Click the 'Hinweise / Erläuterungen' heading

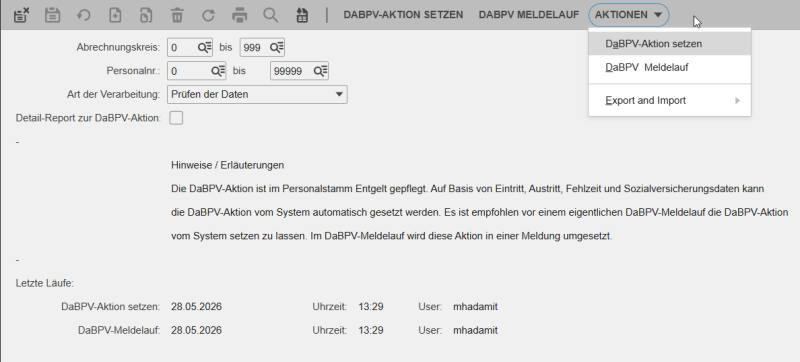click(228, 165)
